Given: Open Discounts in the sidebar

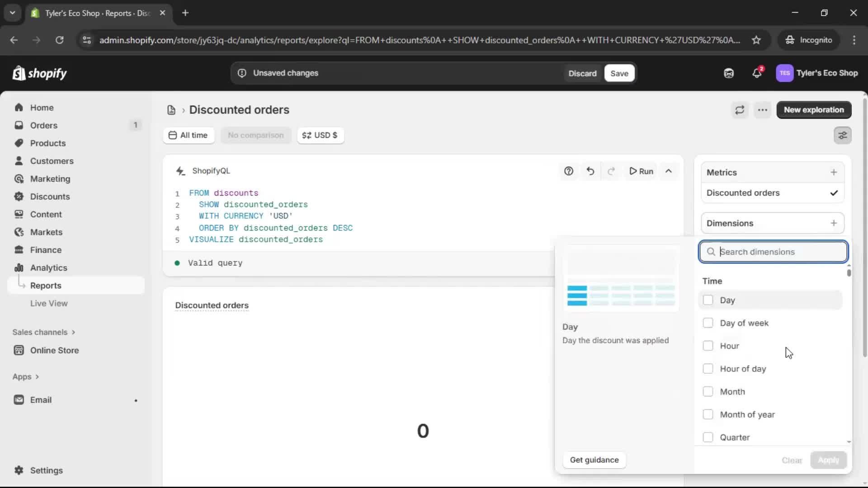Looking at the screenshot, I should 50,197.
